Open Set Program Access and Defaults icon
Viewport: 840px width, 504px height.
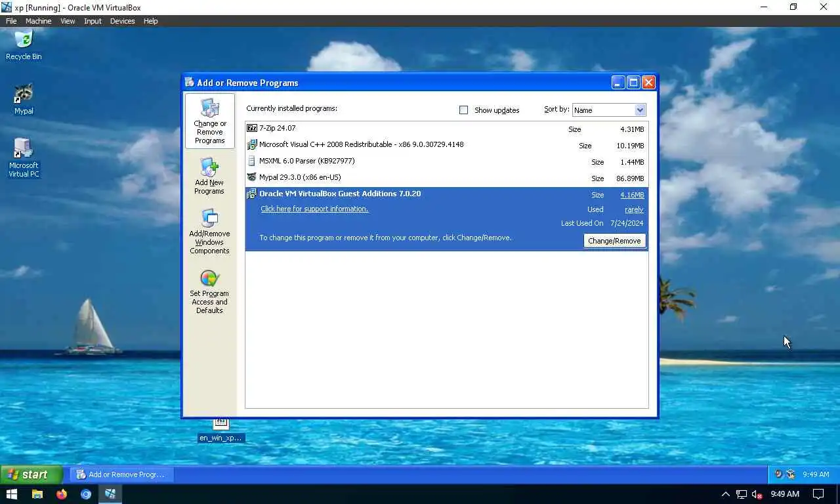point(209,278)
